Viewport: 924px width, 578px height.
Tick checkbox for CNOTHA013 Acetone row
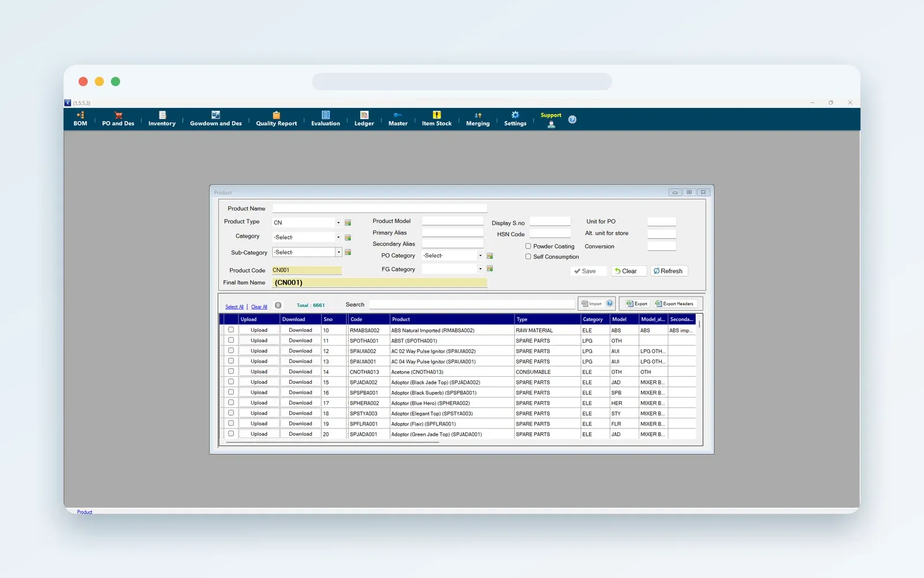(231, 372)
